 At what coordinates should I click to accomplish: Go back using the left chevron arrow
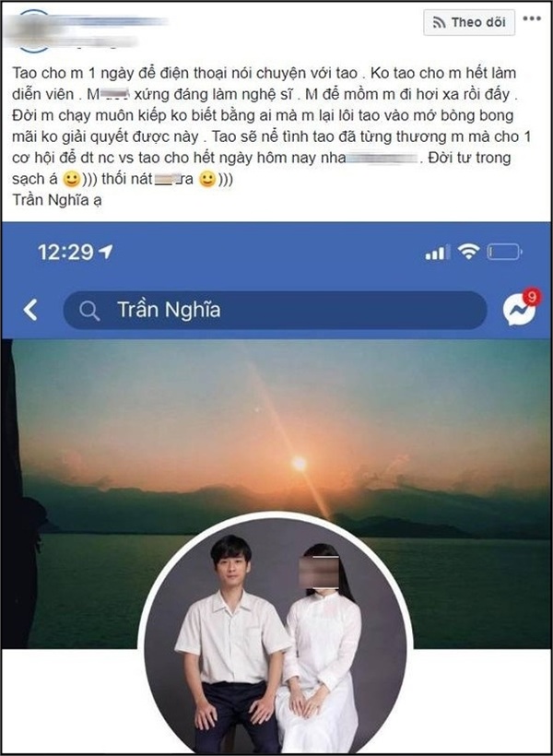pyautogui.click(x=29, y=310)
